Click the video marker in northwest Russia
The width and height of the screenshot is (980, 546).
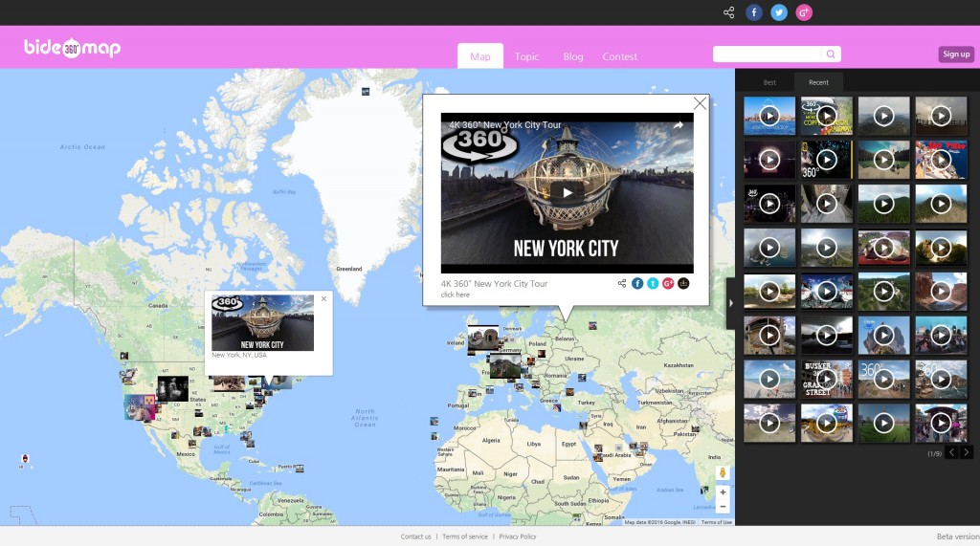click(592, 325)
